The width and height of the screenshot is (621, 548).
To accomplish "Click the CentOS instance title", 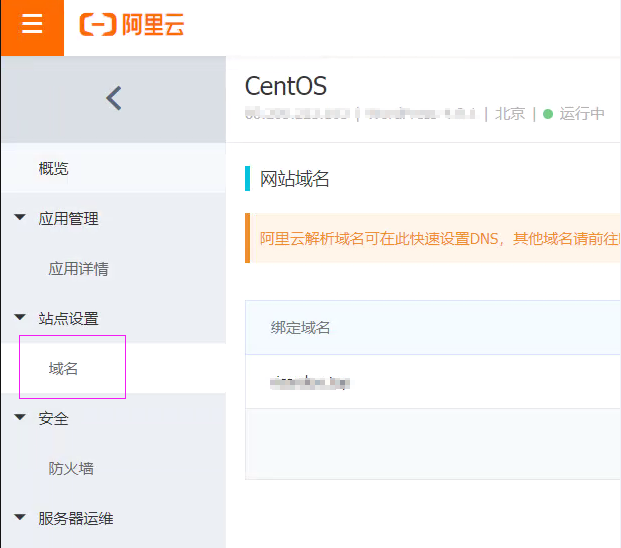I will (x=286, y=85).
